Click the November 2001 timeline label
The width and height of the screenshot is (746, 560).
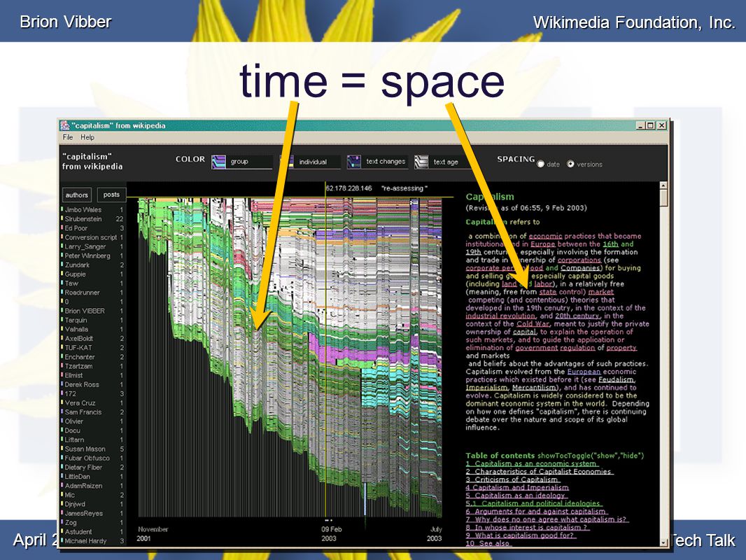153,534
